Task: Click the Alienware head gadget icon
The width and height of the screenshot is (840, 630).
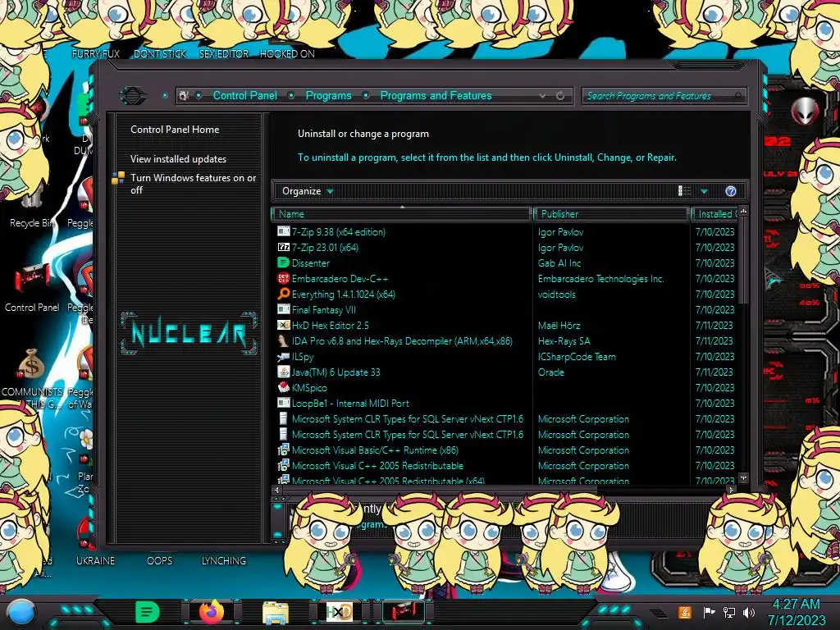Action: click(805, 111)
